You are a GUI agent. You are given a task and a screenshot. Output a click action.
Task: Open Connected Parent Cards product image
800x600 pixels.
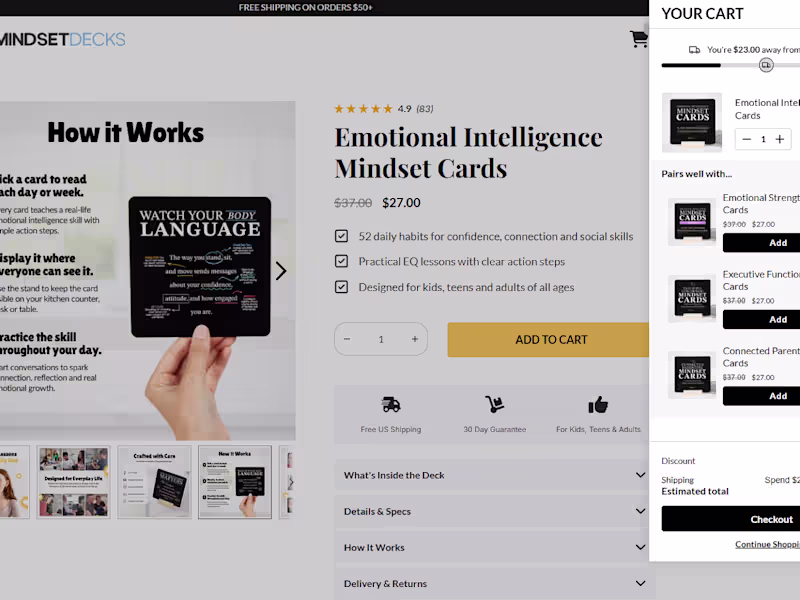(x=692, y=375)
